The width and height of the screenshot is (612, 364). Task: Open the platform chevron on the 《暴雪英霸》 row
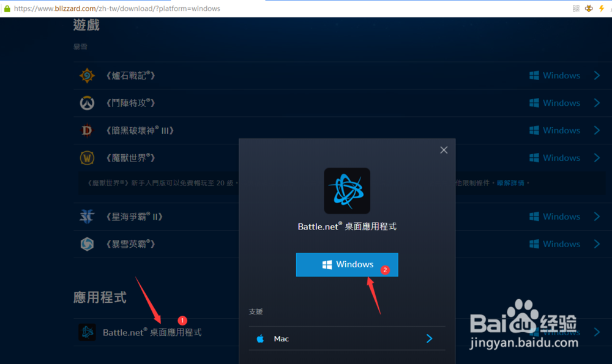(x=597, y=244)
